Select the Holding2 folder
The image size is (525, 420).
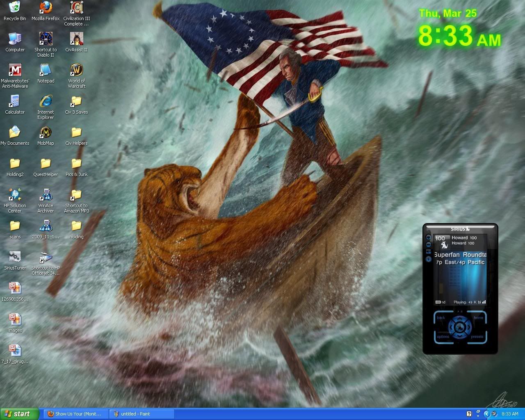[x=15, y=167]
